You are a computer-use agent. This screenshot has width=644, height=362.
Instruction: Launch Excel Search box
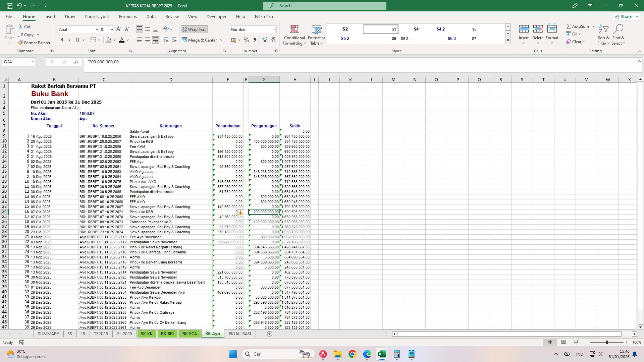click(x=324, y=5)
